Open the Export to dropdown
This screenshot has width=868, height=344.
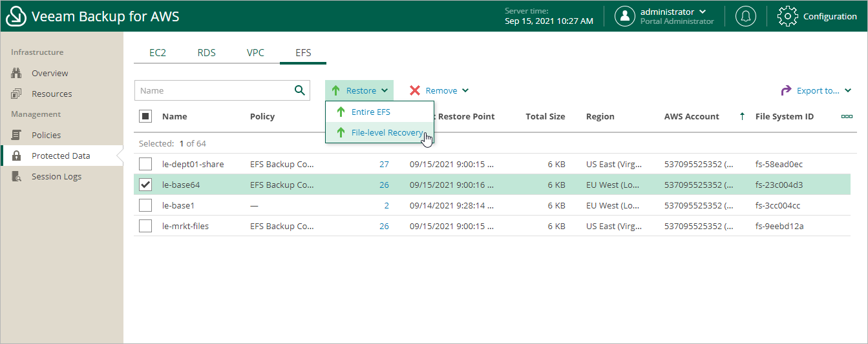(817, 90)
